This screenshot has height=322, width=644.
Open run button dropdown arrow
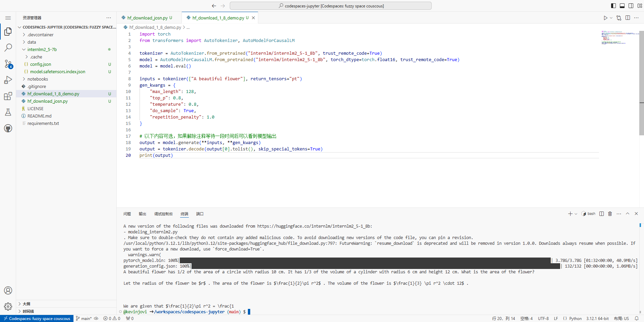tap(611, 18)
